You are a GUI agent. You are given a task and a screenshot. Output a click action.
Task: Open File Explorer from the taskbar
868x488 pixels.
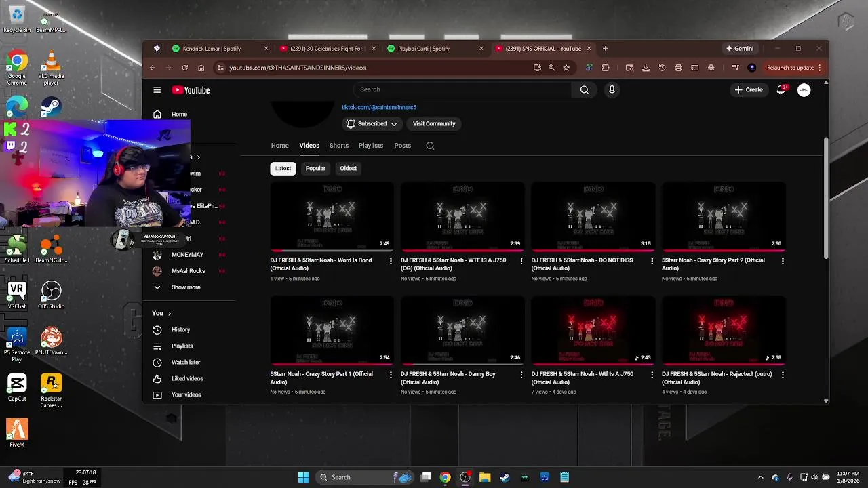click(x=485, y=477)
